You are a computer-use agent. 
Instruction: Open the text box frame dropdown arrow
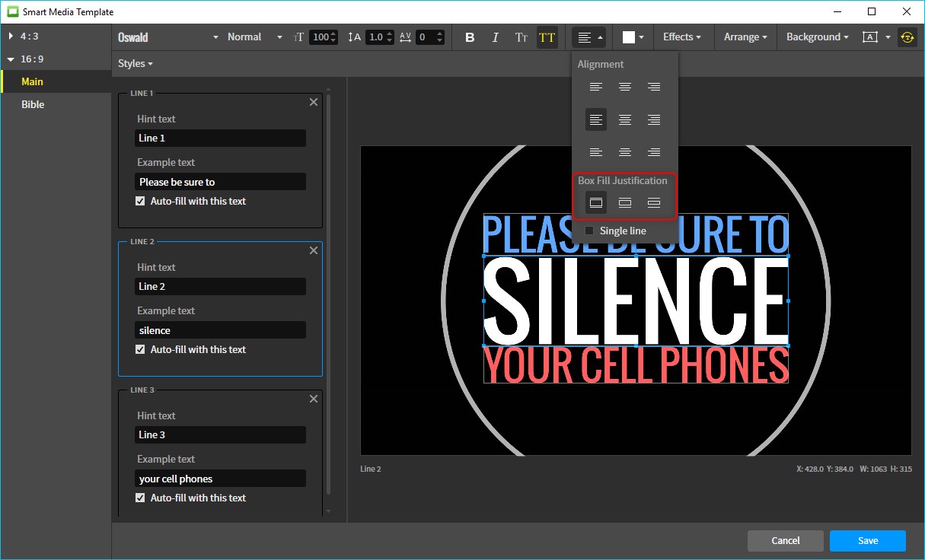coord(888,37)
